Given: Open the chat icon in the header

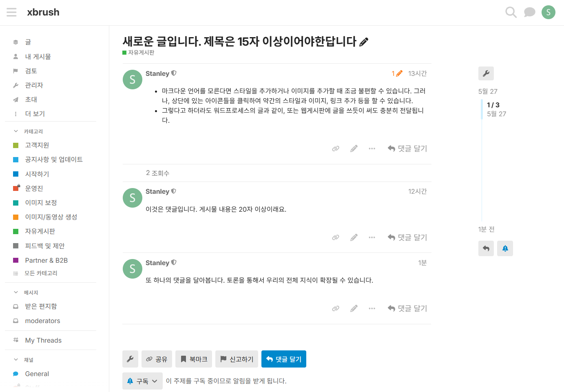Looking at the screenshot, I should pyautogui.click(x=529, y=12).
